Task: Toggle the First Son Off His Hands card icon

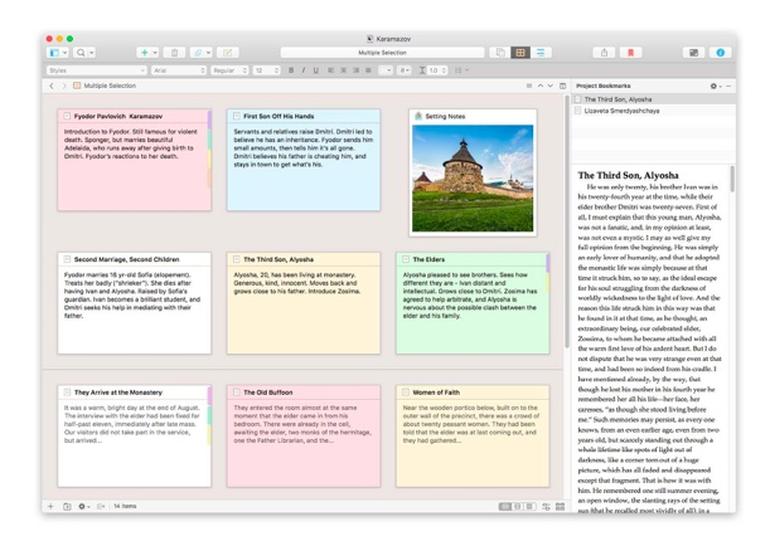Action: tap(236, 116)
